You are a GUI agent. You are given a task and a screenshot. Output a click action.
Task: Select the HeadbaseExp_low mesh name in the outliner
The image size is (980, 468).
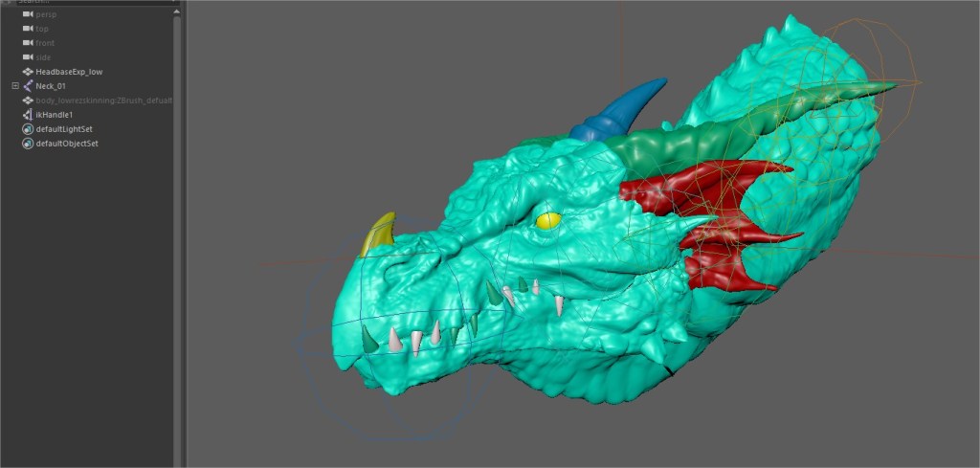coord(69,72)
